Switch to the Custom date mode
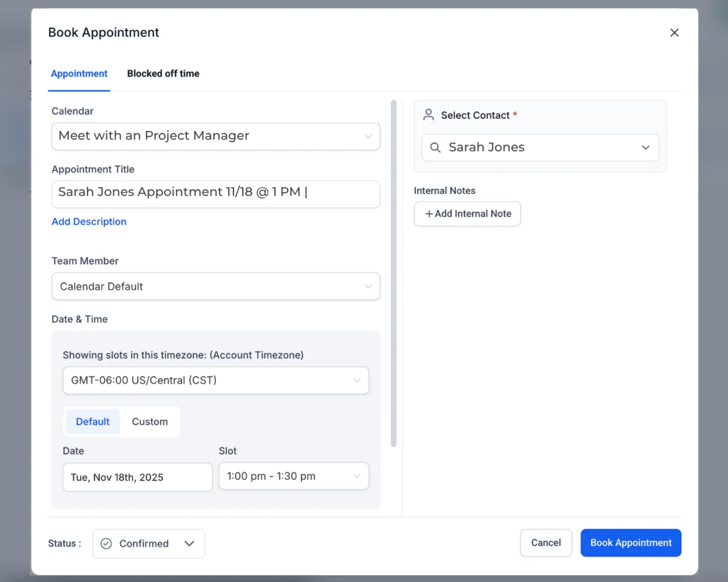The image size is (728, 582). tap(150, 422)
